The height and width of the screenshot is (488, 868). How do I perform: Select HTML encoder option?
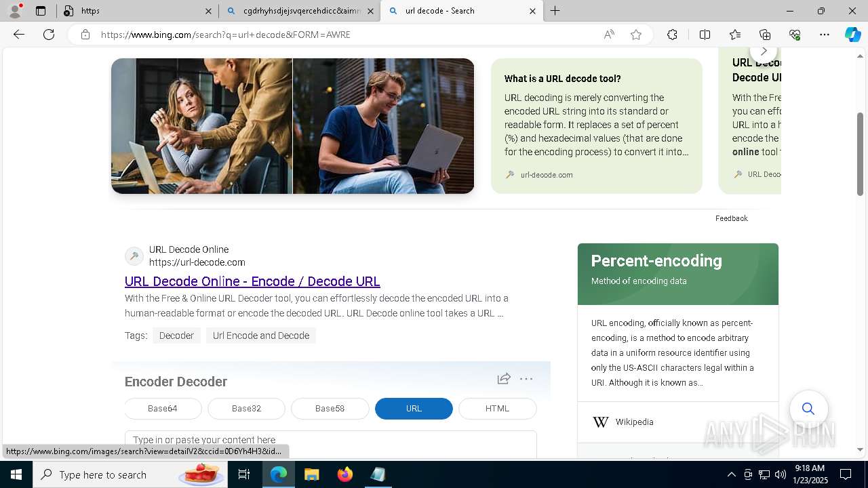[497, 409]
